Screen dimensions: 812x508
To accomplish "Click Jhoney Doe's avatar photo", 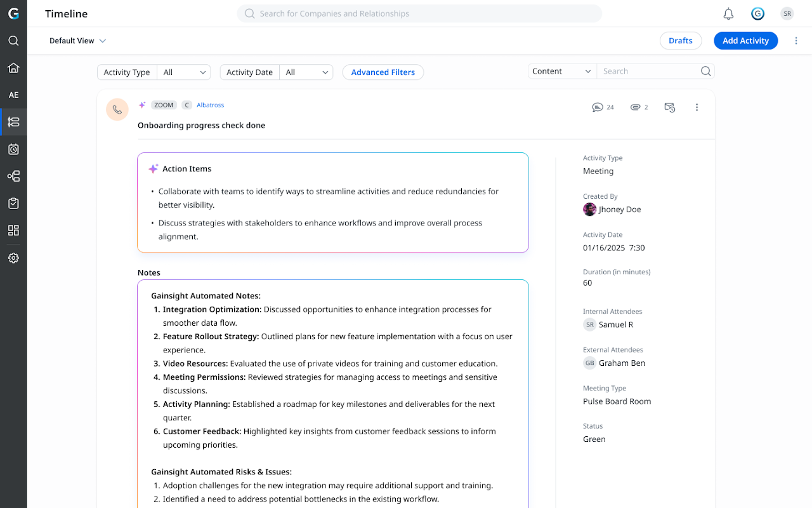I will (x=589, y=210).
